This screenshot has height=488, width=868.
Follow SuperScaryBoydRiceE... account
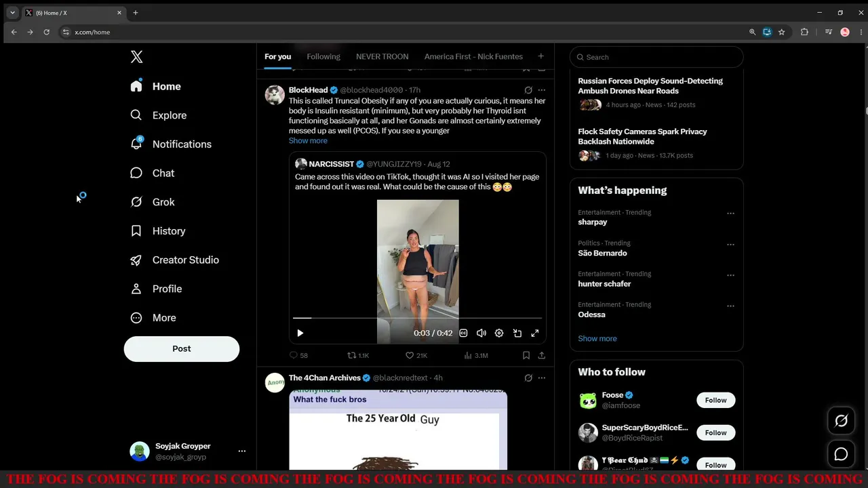(715, 432)
